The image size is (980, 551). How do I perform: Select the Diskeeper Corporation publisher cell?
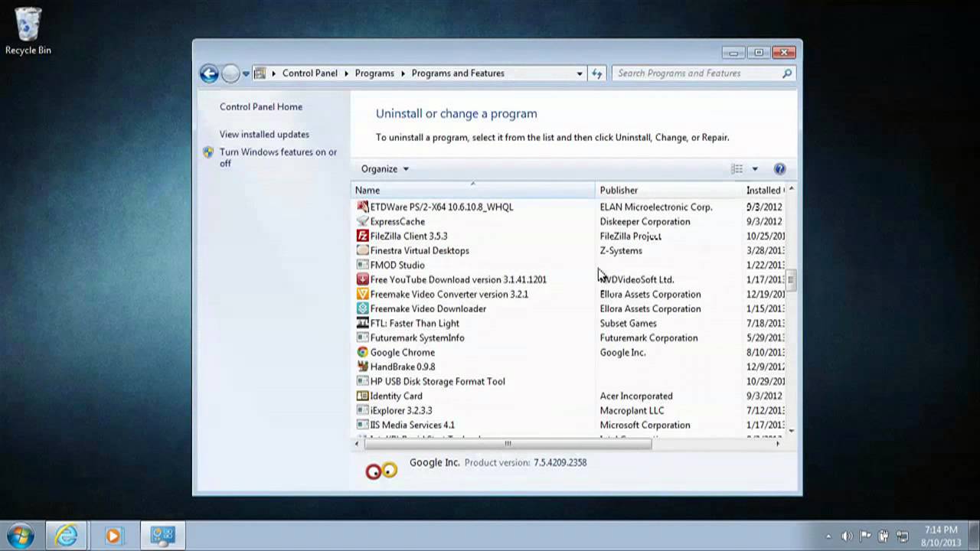[645, 221]
